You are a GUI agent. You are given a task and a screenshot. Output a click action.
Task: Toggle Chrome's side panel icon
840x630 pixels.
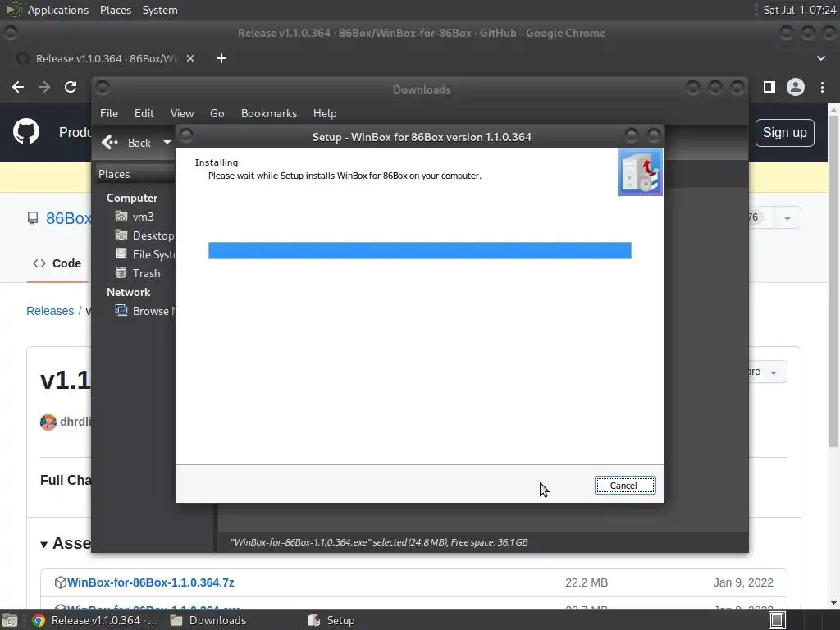[769, 87]
